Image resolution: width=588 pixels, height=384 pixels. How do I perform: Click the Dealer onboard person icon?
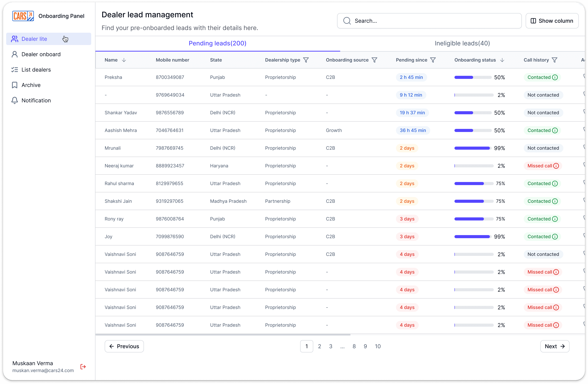[x=15, y=54]
